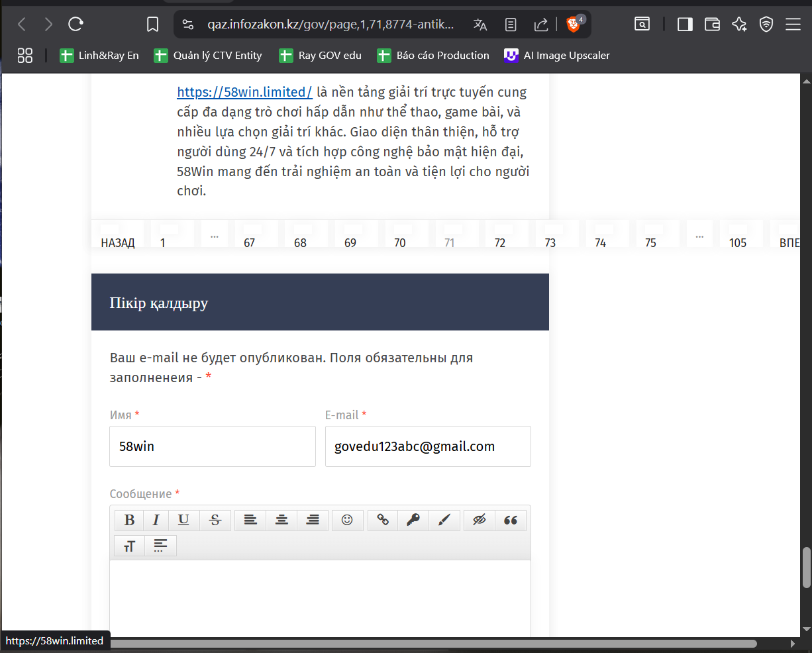This screenshot has width=812, height=653.
Task: Bookmark this page with the bookmark icon
Action: [152, 25]
